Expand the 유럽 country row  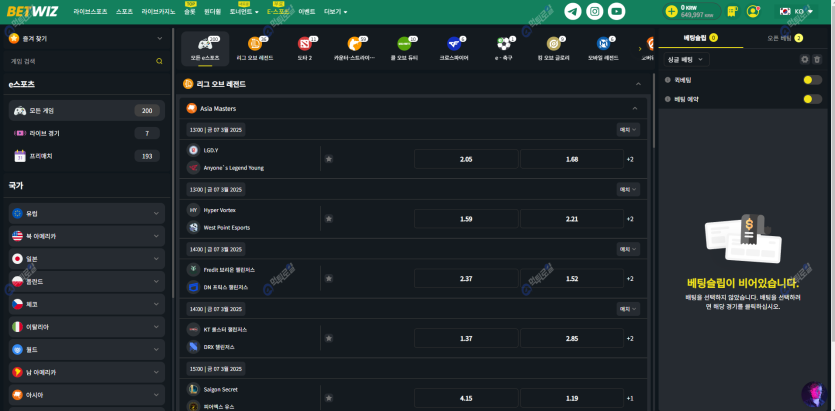[x=87, y=213]
